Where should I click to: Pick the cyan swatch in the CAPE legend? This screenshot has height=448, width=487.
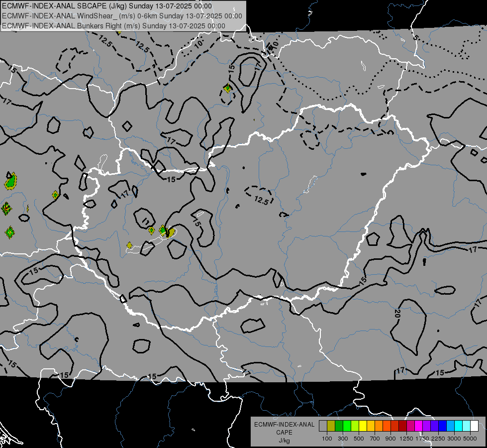pyautogui.click(x=459, y=426)
